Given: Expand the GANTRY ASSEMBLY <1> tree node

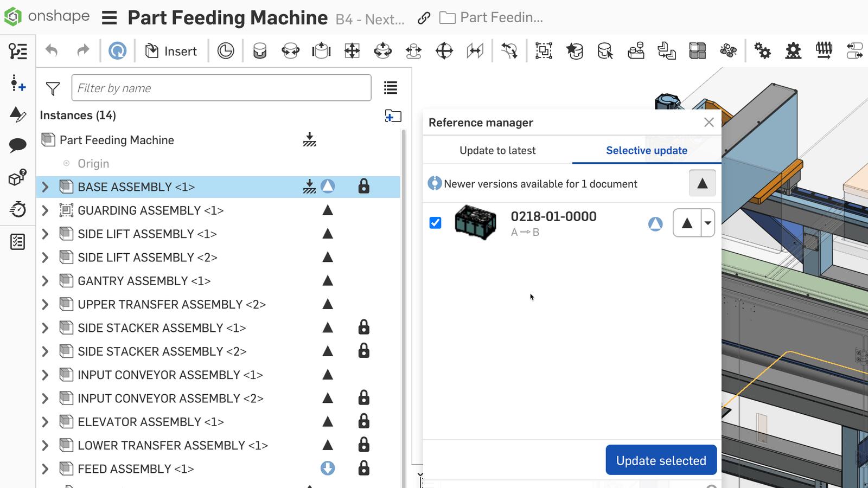Looking at the screenshot, I should (x=46, y=281).
